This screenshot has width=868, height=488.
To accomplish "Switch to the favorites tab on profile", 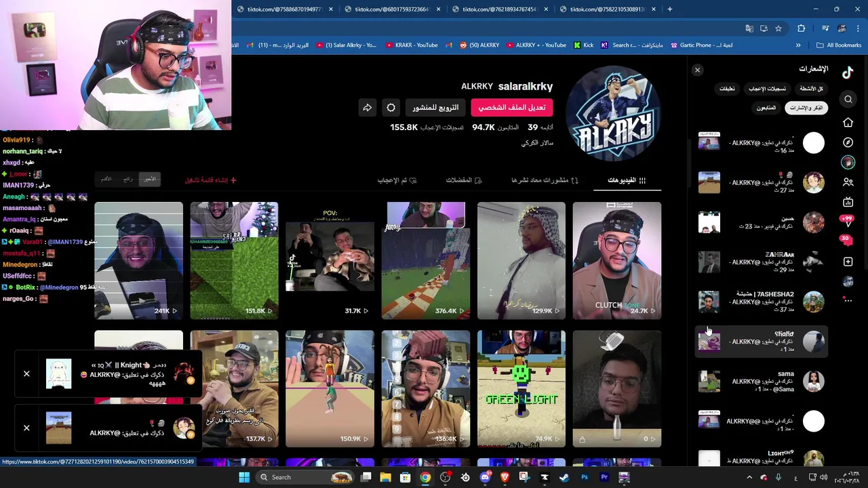I will (x=464, y=180).
